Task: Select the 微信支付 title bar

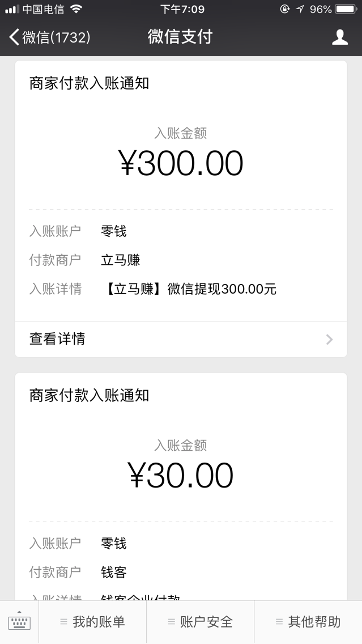Action: (x=181, y=36)
